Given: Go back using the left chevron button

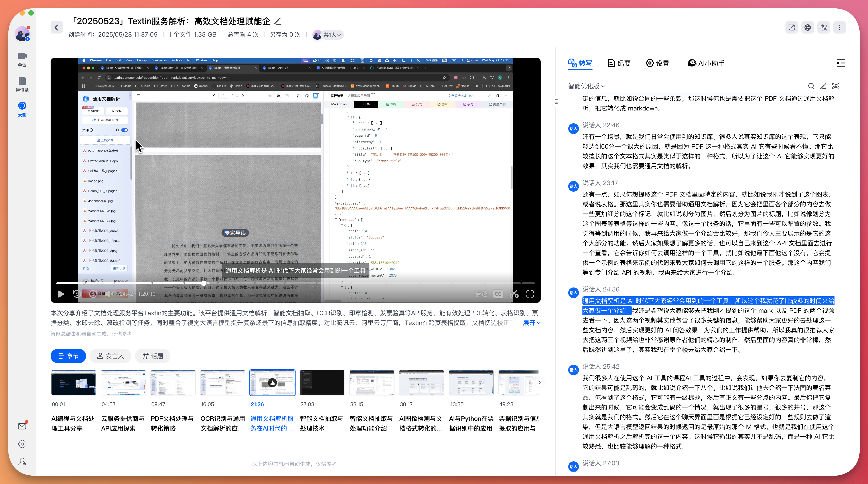Looking at the screenshot, I should coord(57,27).
